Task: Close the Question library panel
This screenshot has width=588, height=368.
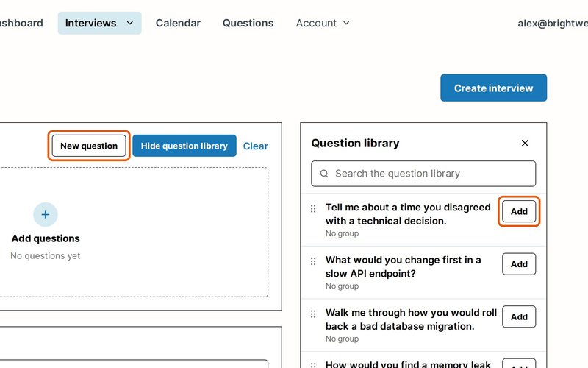Action: click(x=525, y=143)
